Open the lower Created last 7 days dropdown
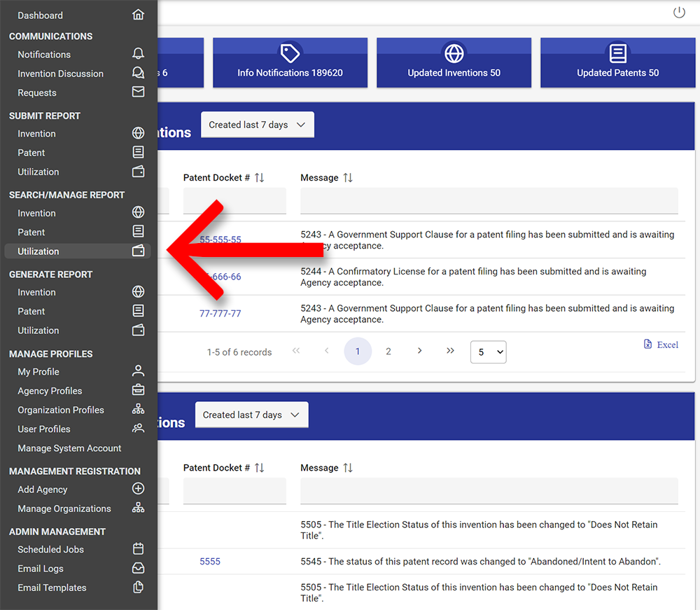Image resolution: width=700 pixels, height=610 pixels. 251,415
